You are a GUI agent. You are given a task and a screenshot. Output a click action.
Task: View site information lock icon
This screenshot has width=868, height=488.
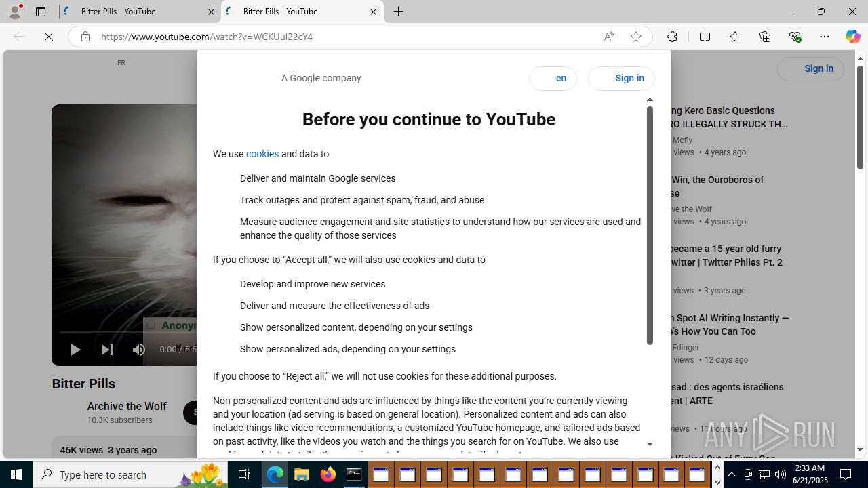click(85, 37)
